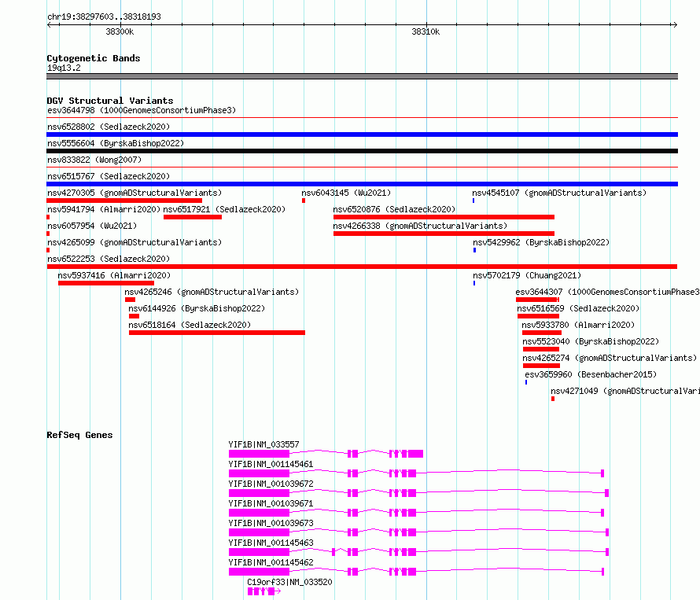
Task: Click the blue bar of nsv6528802
Action: (362, 134)
